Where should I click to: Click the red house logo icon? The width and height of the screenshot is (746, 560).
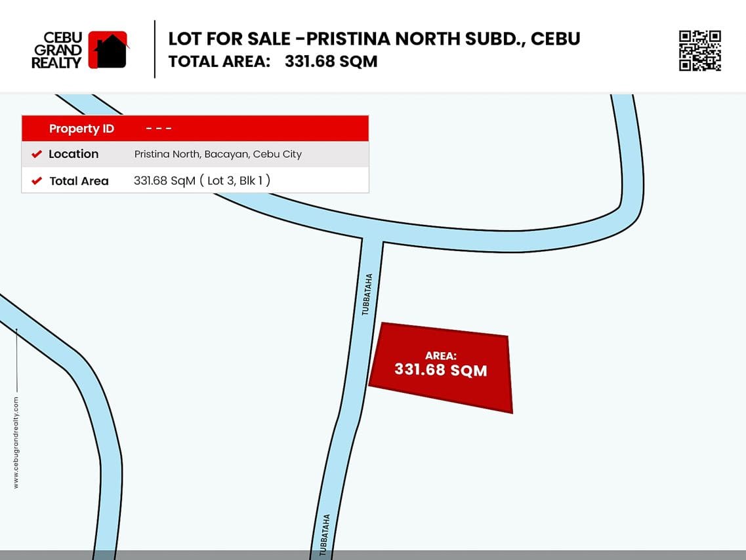click(108, 50)
